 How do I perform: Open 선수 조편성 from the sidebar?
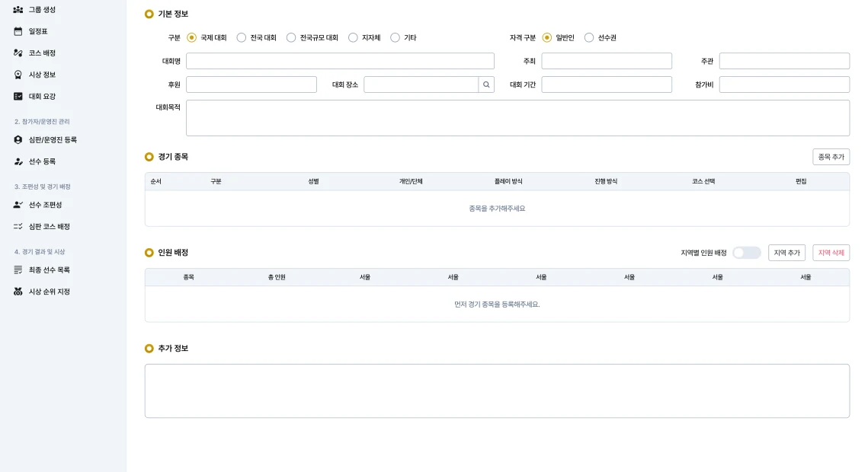coord(45,205)
